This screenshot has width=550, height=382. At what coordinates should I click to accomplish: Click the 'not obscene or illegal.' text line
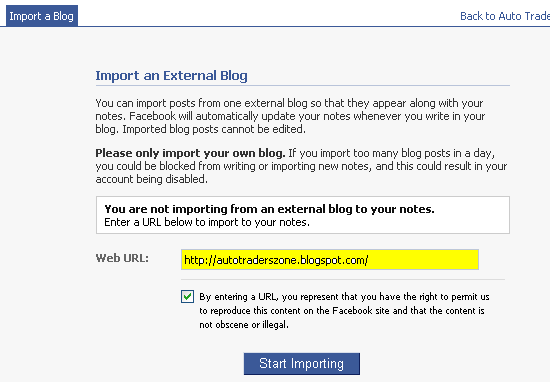[244, 325]
